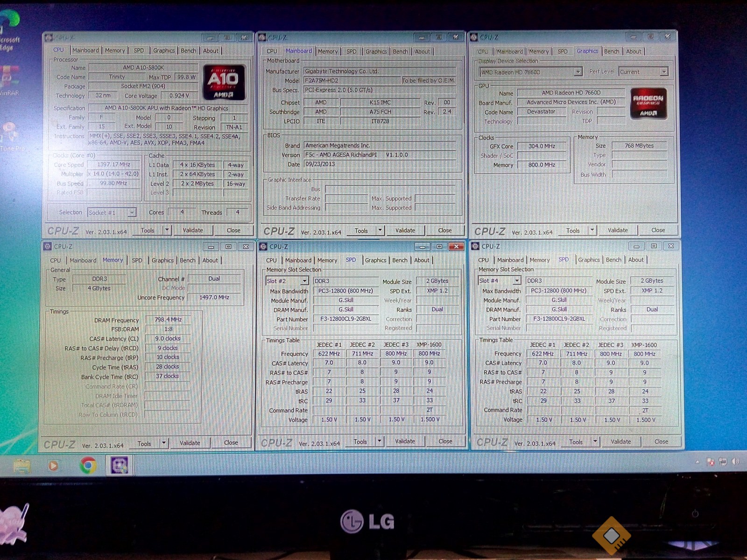Minimize the Slot #2 SPD window
The width and height of the screenshot is (747, 560).
pos(423,246)
